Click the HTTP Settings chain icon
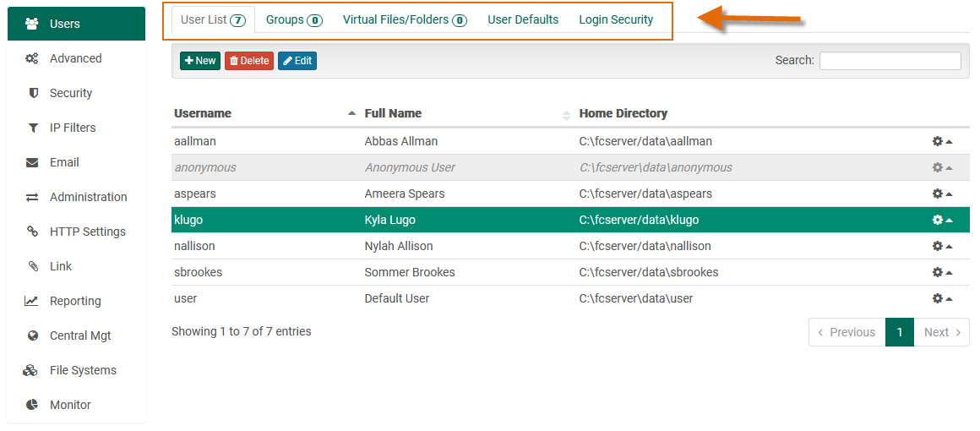Viewport: 980px width, 431px height. [32, 232]
